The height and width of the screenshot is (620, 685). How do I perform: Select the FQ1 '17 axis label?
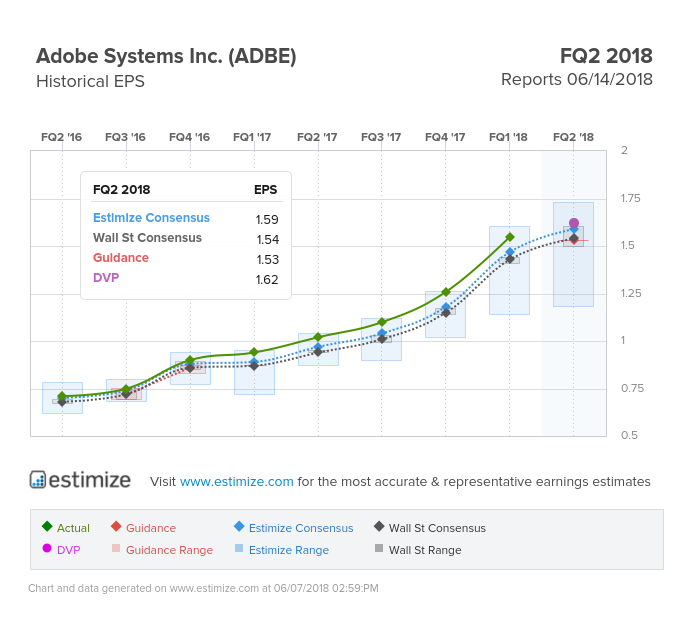252,137
